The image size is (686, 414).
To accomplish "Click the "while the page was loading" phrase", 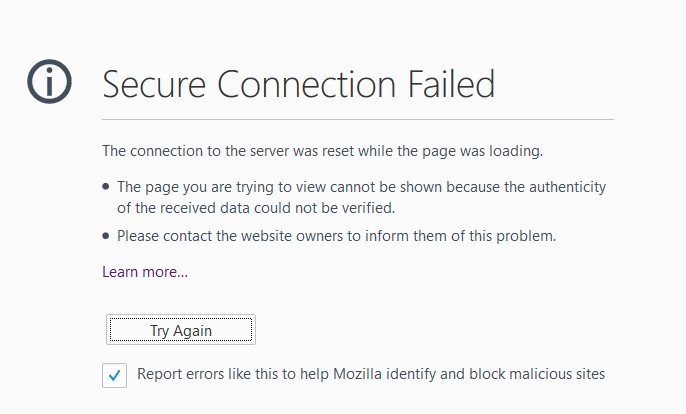I will [458, 151].
